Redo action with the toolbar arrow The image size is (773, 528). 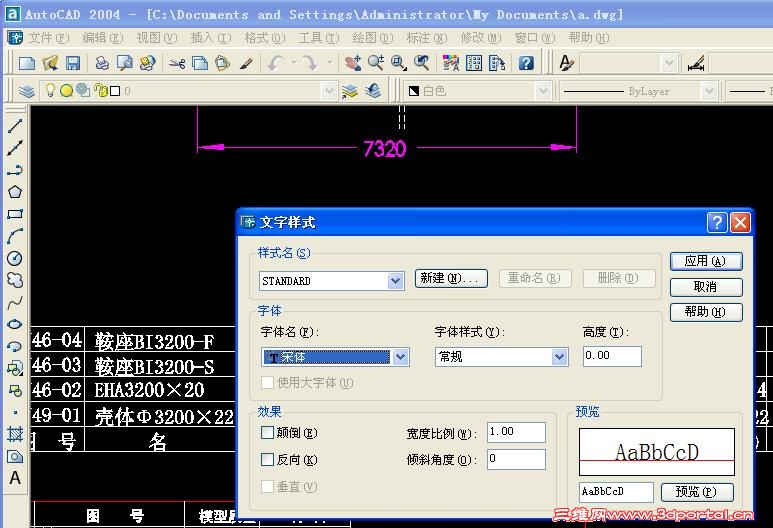(x=310, y=63)
